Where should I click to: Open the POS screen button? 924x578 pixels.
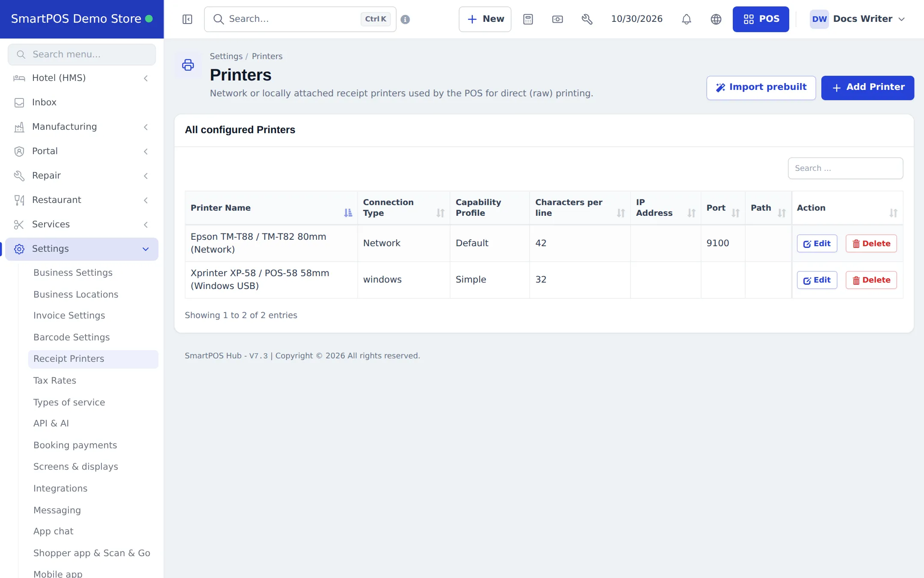pyautogui.click(x=761, y=19)
